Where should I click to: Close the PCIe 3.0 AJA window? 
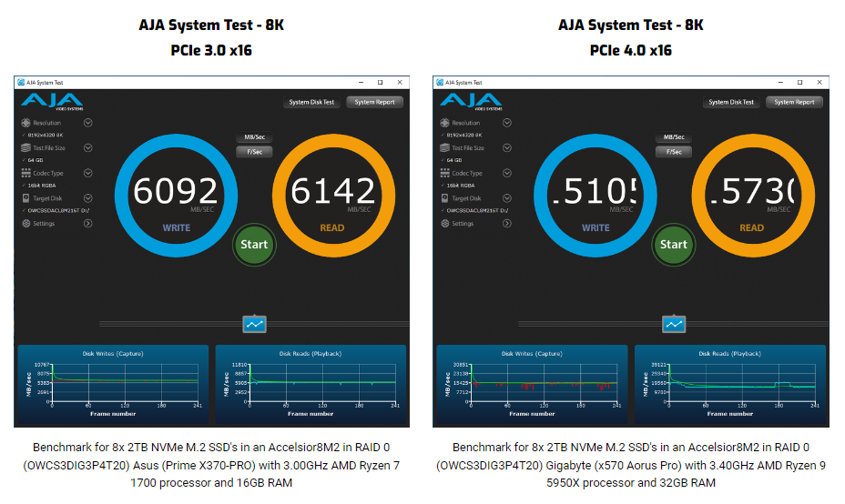pos(400,83)
